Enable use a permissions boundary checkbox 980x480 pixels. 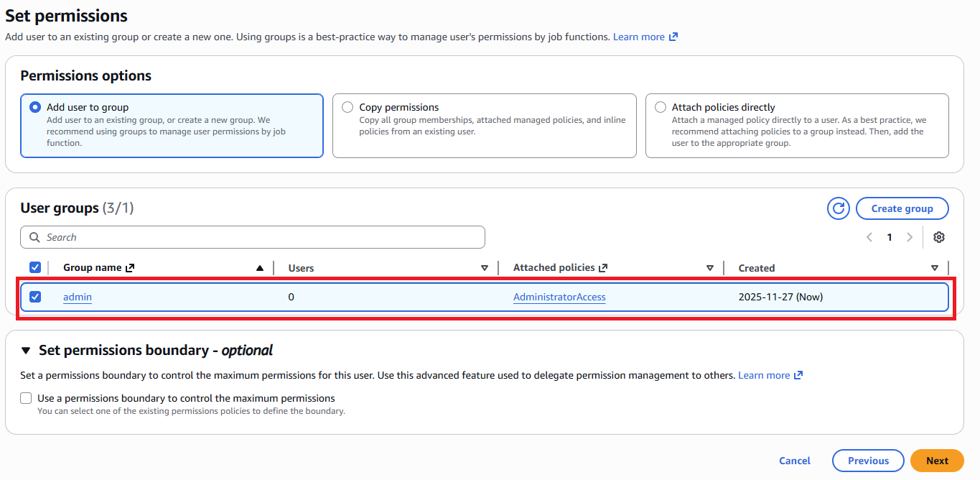(x=27, y=398)
